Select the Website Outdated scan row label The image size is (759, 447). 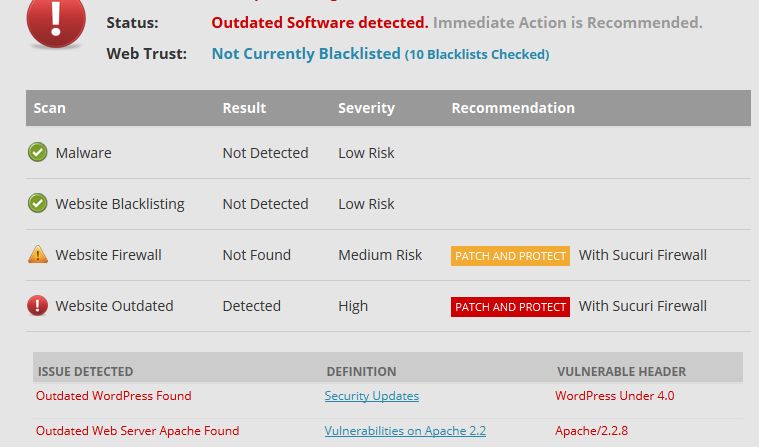point(114,306)
